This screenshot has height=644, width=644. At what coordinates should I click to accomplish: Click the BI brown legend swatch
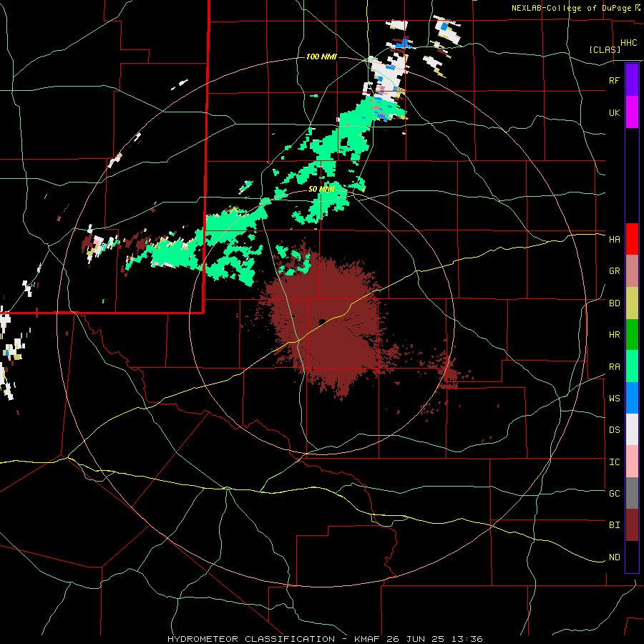point(632,525)
